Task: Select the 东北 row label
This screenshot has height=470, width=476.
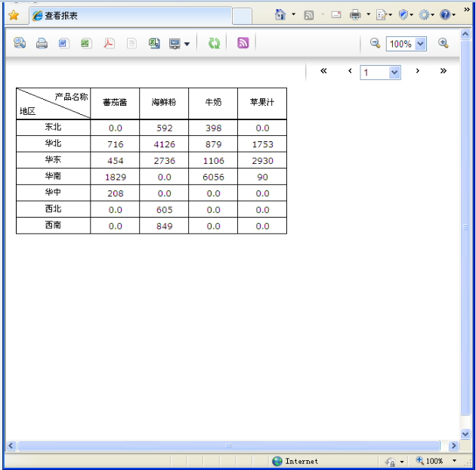Action: coord(53,128)
